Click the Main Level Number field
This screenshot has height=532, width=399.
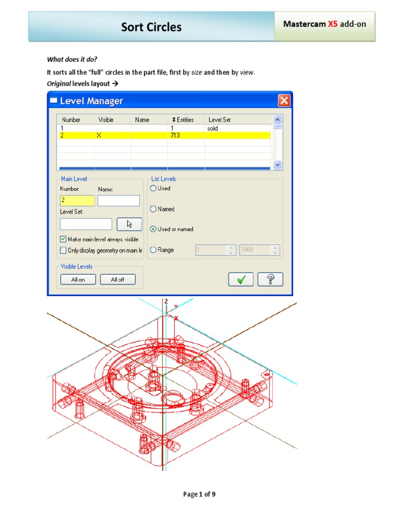point(77,201)
